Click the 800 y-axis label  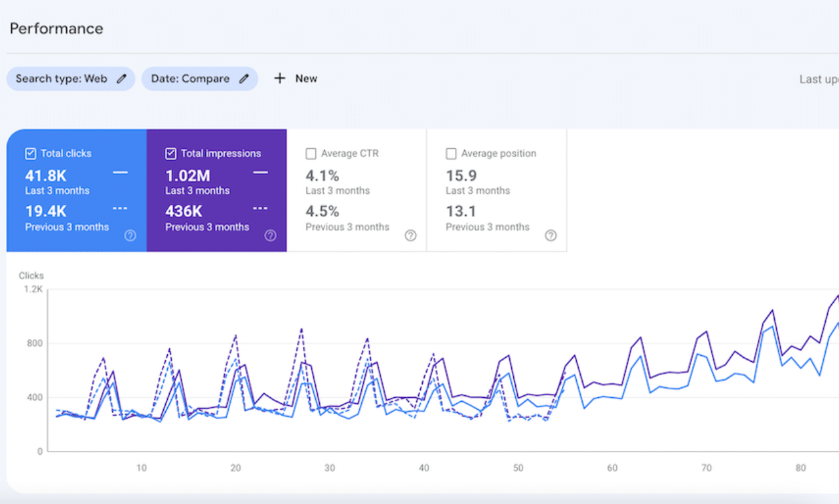point(35,343)
